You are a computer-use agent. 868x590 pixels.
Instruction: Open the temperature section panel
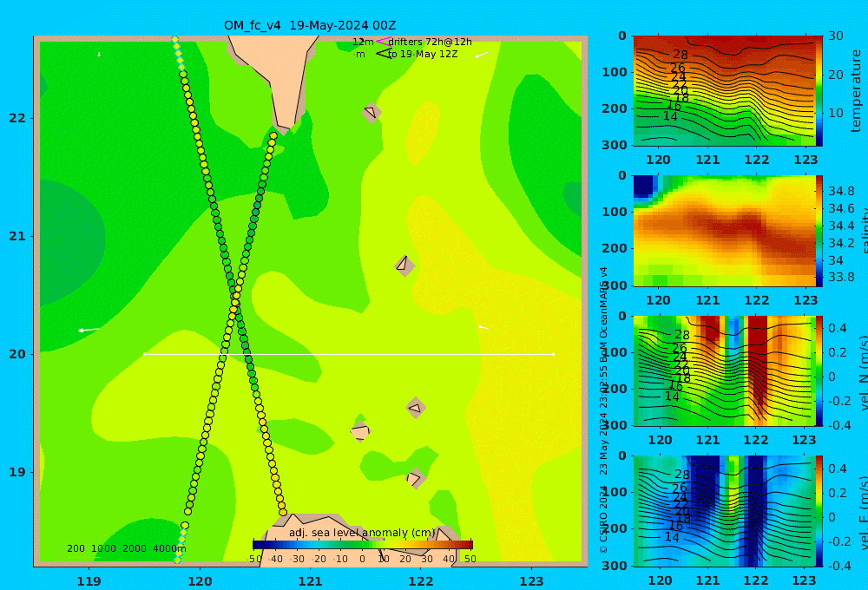click(724, 91)
